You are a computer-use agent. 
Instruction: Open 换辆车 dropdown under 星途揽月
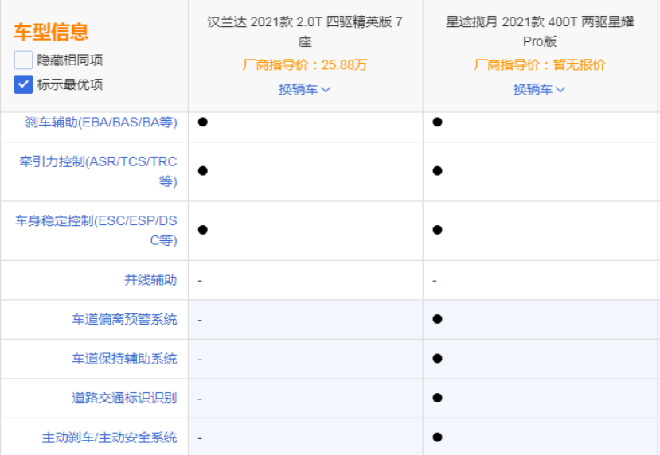(539, 89)
